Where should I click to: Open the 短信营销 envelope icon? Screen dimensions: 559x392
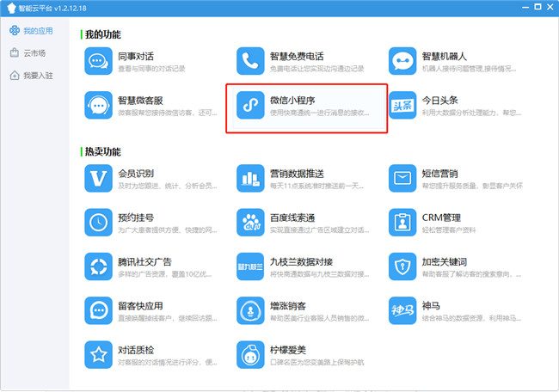click(402, 178)
